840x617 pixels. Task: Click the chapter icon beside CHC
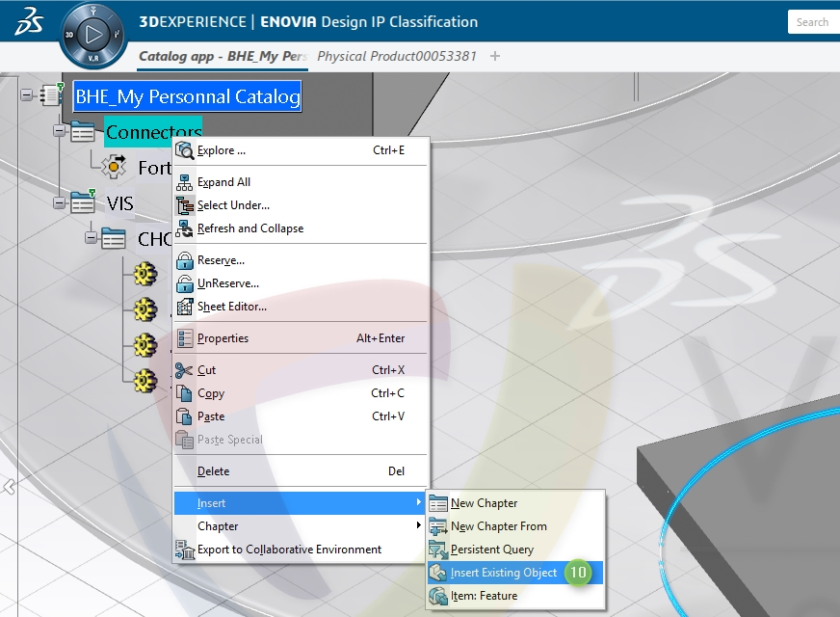click(113, 238)
